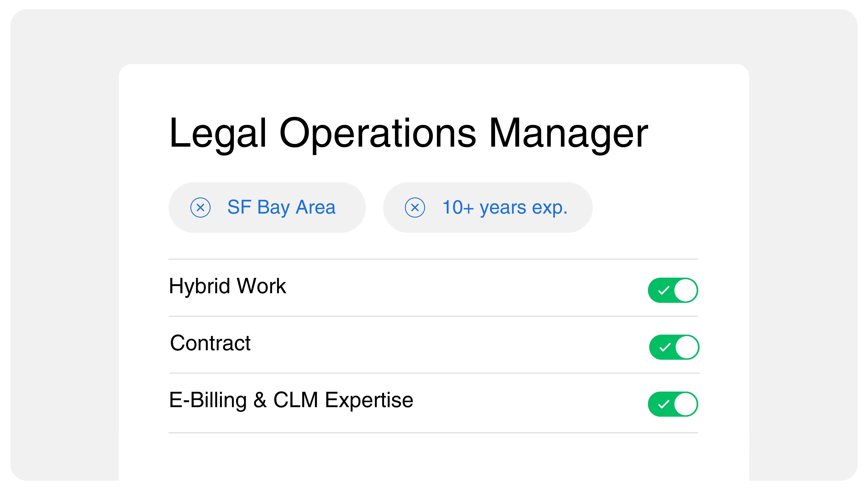Click the E-Billing & CLM Expertise label
Screen dimensions: 868x490
(x=291, y=400)
